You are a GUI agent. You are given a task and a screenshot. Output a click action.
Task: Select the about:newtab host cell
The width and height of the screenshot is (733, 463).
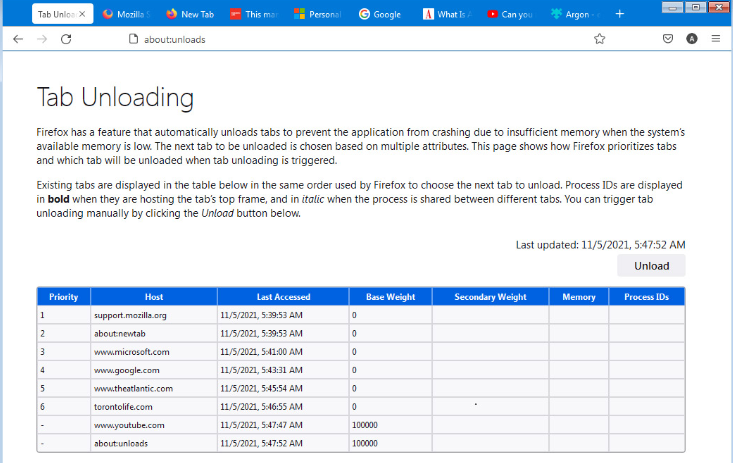pyautogui.click(x=154, y=333)
